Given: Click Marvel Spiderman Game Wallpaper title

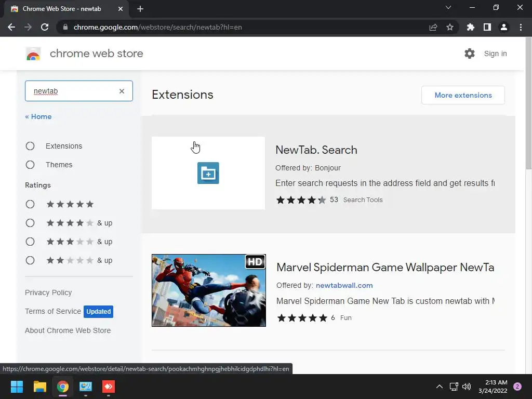Looking at the screenshot, I should click(385, 268).
